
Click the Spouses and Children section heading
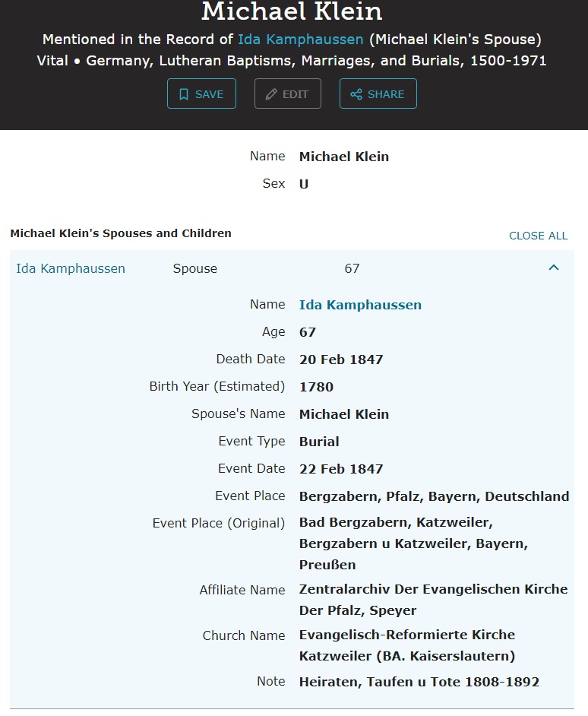pyautogui.click(x=121, y=233)
